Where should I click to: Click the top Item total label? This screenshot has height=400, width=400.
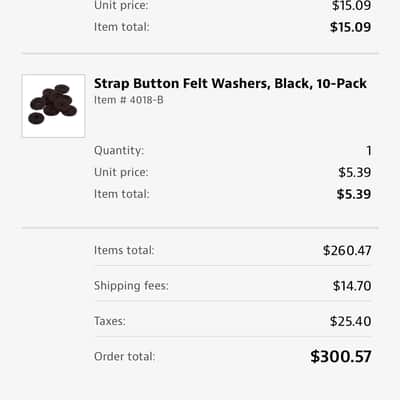(x=122, y=27)
